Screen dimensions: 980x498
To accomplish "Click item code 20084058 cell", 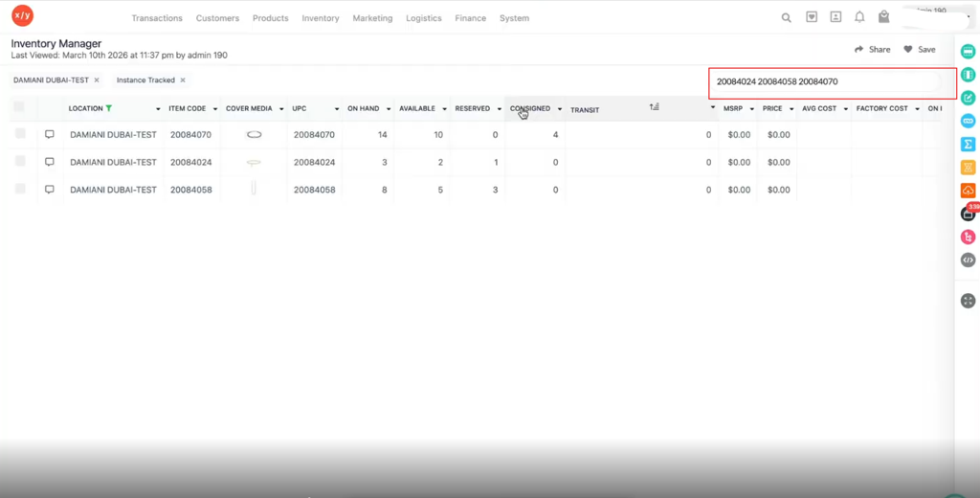I will [x=191, y=190].
